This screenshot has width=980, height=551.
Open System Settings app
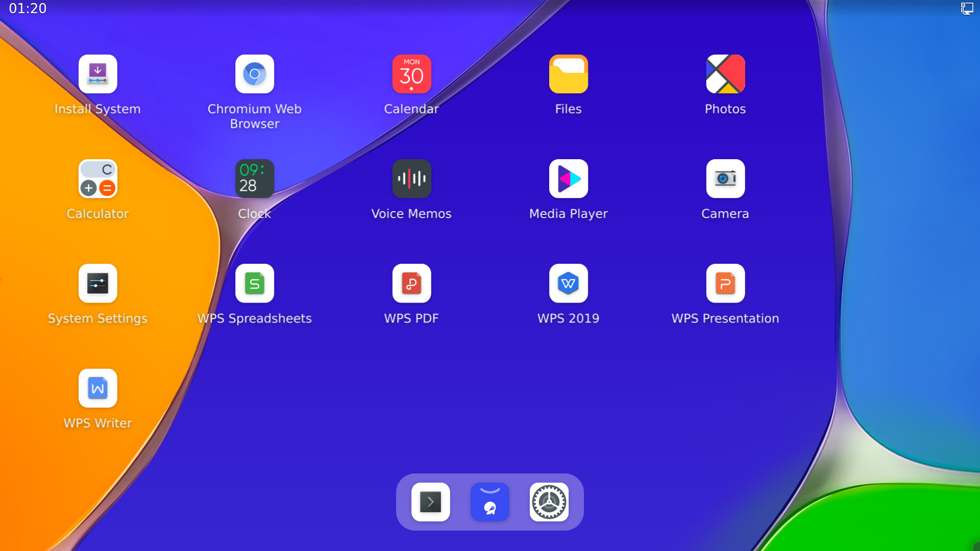pyautogui.click(x=97, y=284)
